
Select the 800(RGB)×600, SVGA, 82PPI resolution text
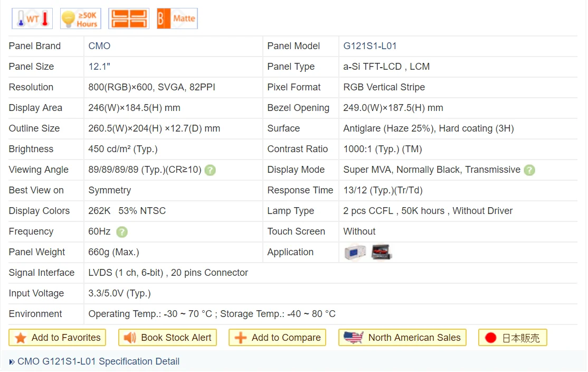[151, 87]
